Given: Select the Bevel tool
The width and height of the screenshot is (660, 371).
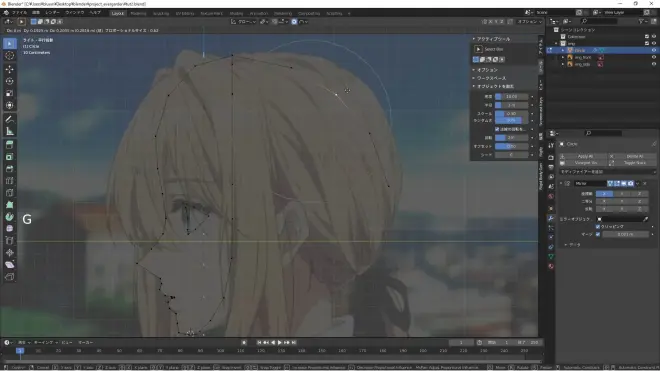Looking at the screenshot, I should (10, 169).
